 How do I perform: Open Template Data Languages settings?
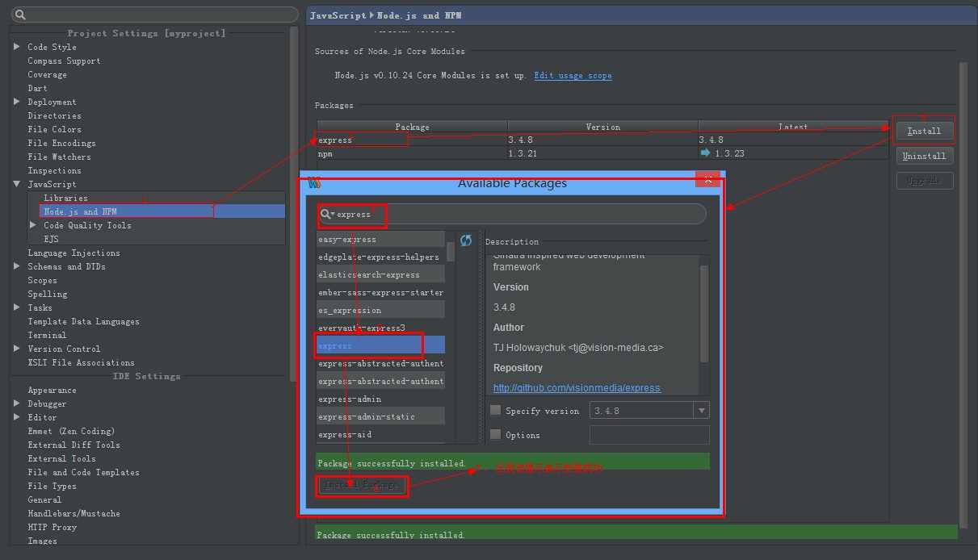point(83,321)
